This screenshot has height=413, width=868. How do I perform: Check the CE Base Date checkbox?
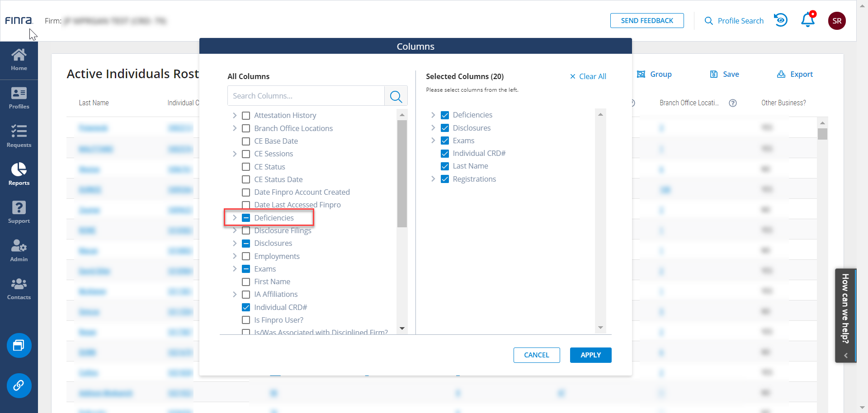coord(246,141)
